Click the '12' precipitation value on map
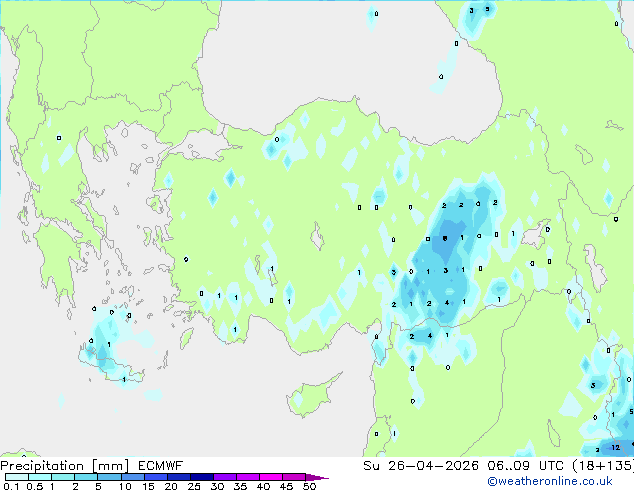This screenshot has width=634, height=490. tap(615, 447)
